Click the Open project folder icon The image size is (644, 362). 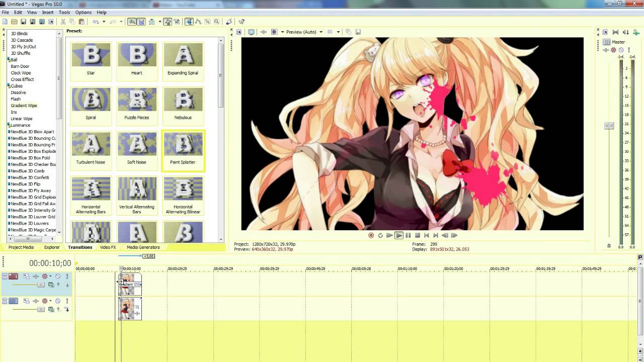tap(14, 22)
